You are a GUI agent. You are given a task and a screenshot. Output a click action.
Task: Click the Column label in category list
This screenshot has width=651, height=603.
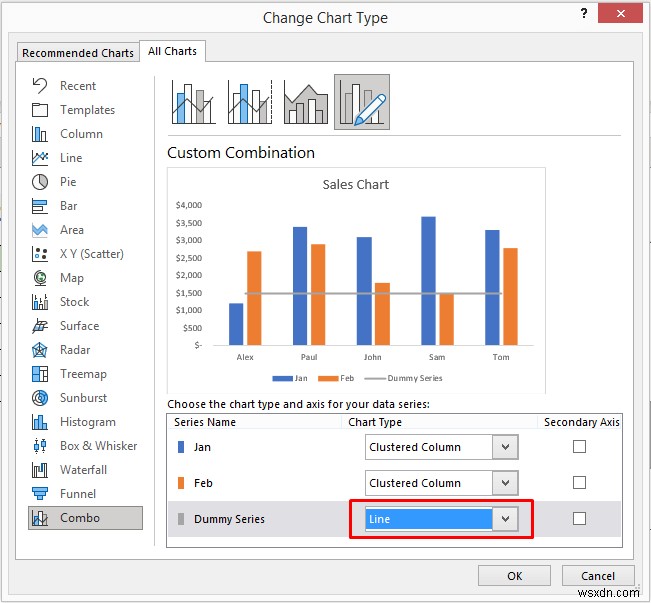click(x=81, y=134)
